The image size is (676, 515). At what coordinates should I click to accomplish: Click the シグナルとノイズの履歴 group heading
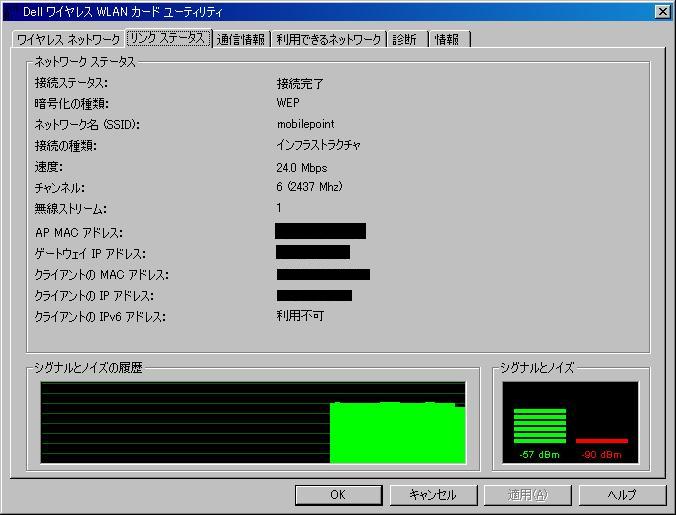click(88, 368)
